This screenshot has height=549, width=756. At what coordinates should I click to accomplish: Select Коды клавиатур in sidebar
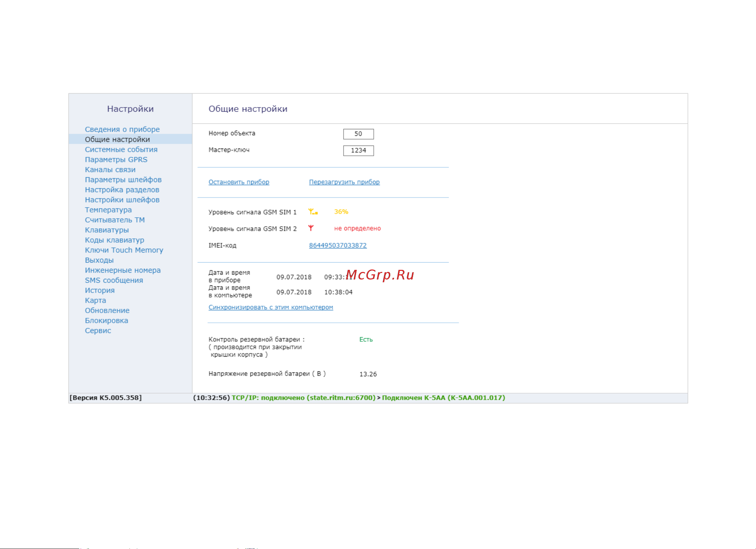(115, 240)
